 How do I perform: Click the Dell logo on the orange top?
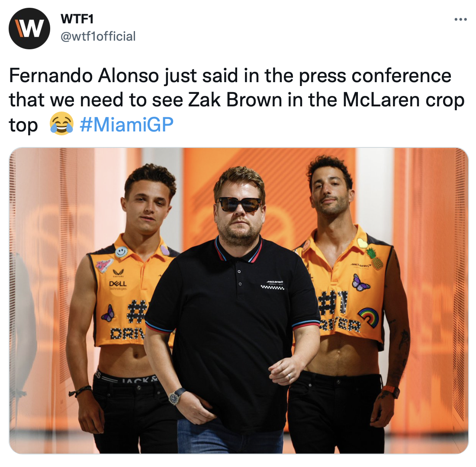coord(118,283)
